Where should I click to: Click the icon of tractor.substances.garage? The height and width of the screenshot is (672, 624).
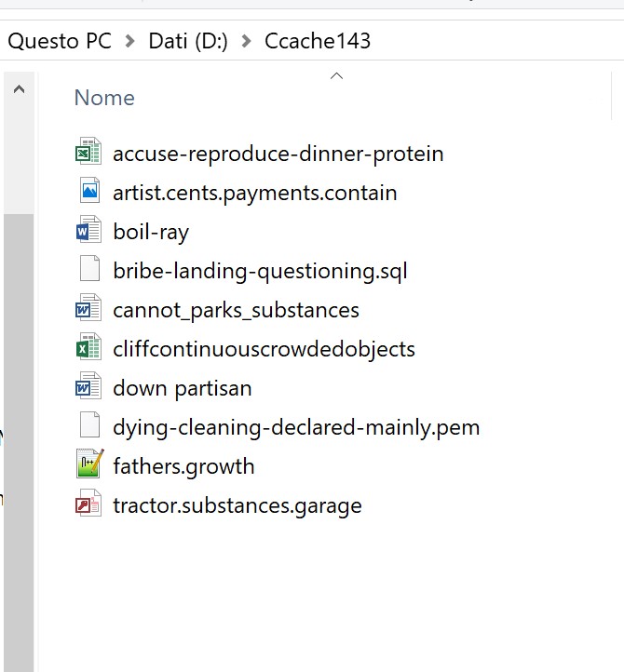88,505
